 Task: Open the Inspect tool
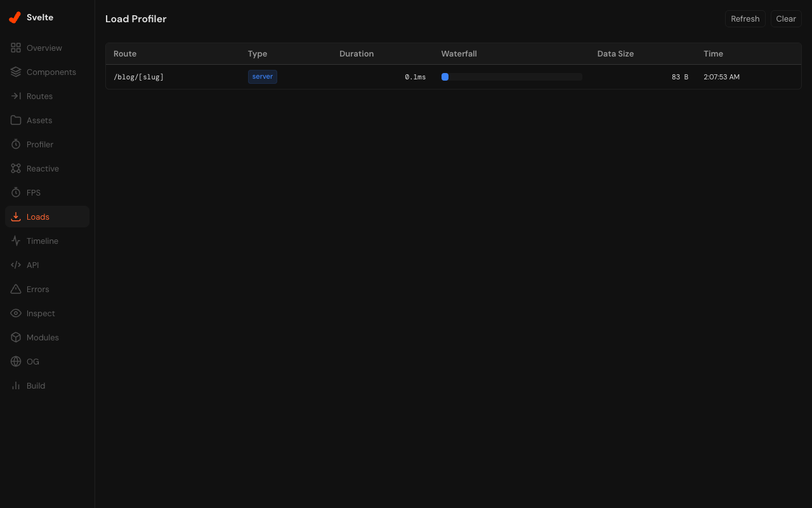point(47,313)
